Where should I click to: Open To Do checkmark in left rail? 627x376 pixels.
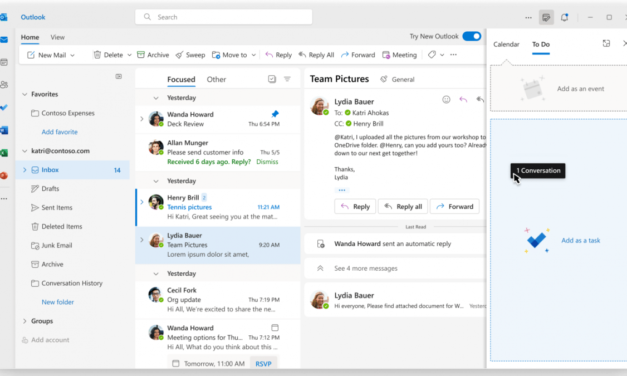click(x=4, y=108)
